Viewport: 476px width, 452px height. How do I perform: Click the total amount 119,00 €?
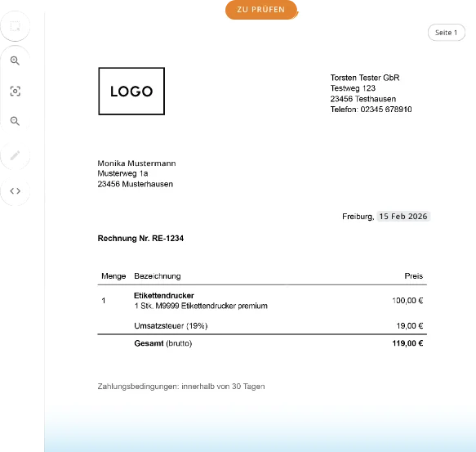point(407,343)
